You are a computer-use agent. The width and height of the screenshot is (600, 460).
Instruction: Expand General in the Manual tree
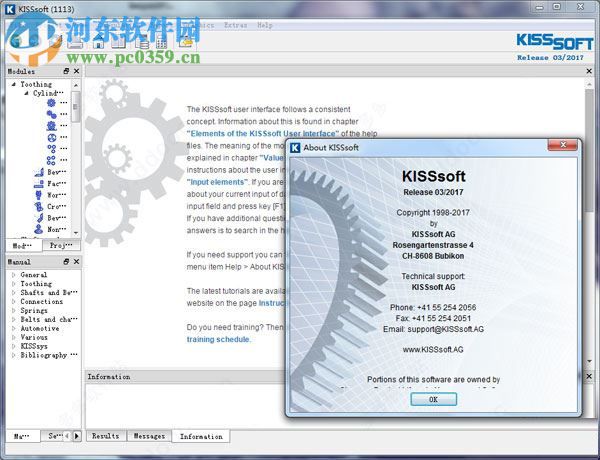click(x=14, y=275)
